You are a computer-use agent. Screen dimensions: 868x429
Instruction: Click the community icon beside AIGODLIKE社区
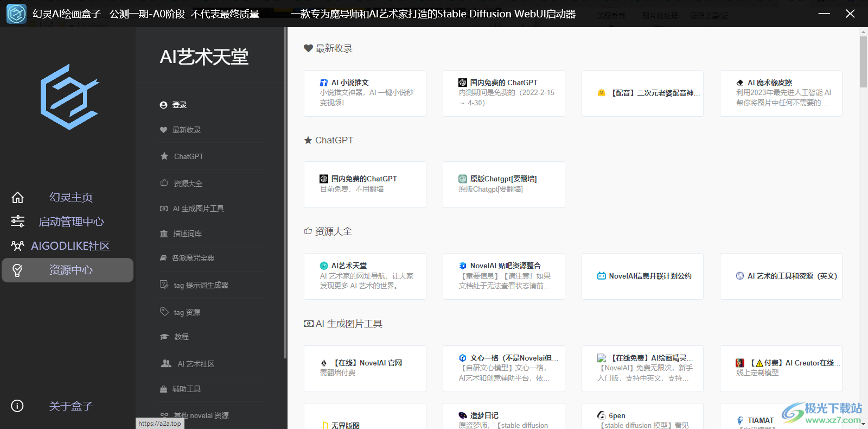[x=17, y=246]
